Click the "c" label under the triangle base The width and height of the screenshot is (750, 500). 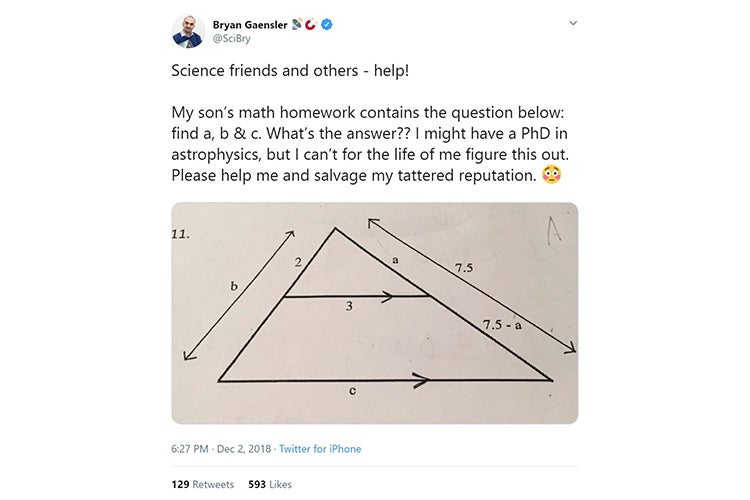tap(352, 394)
